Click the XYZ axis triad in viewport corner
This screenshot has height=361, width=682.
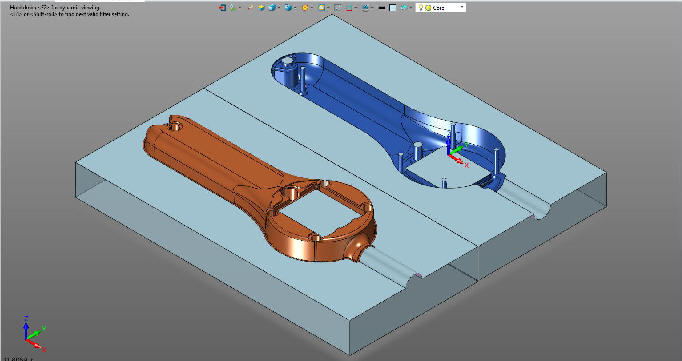coord(34,333)
